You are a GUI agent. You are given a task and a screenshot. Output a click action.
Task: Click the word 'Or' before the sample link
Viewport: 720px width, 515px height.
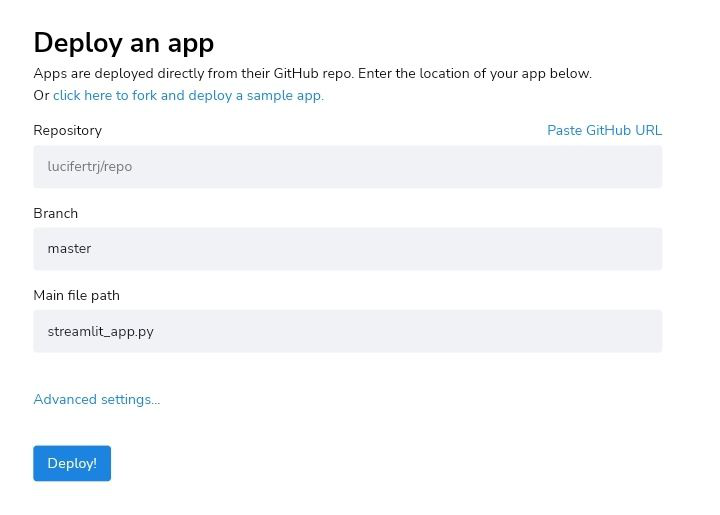tap(41, 95)
